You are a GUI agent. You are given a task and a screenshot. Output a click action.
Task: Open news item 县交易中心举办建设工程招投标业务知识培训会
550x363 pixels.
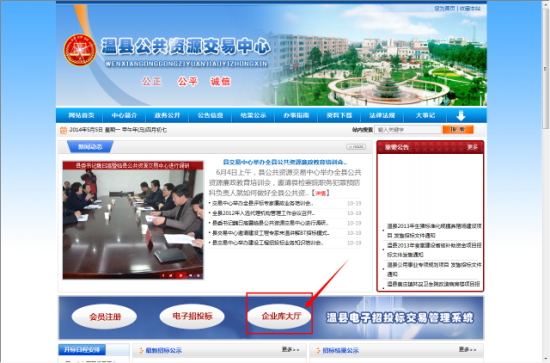tap(268, 243)
